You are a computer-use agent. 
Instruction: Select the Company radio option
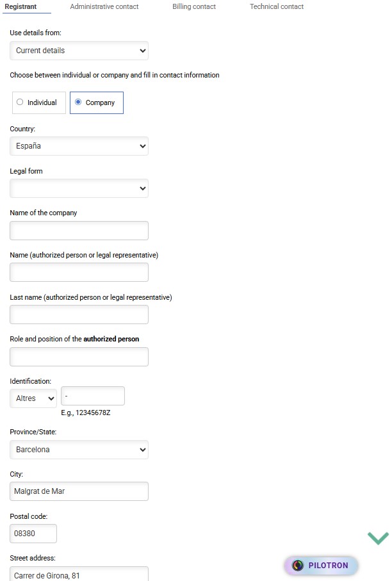[79, 102]
